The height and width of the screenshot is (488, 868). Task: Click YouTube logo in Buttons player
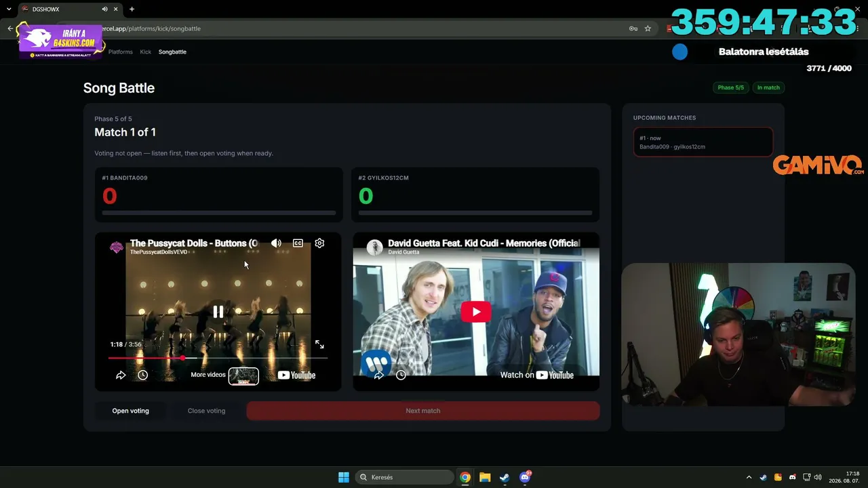[296, 375]
